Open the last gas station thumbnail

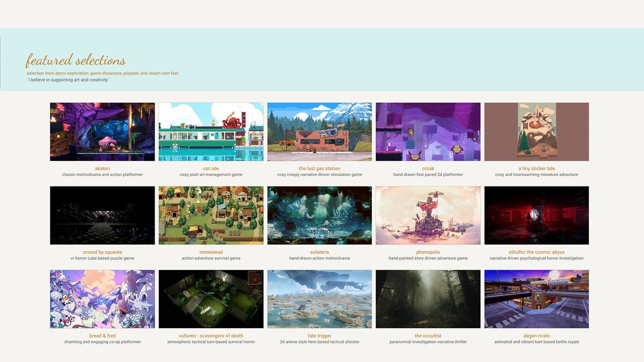pyautogui.click(x=319, y=132)
